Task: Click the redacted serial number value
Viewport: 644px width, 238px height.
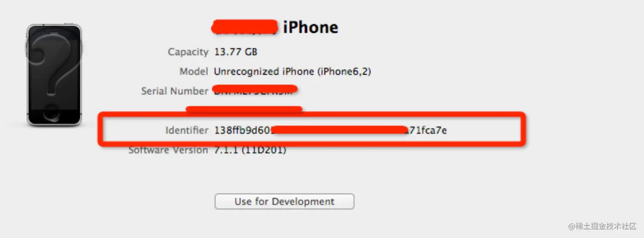Action: pos(255,91)
